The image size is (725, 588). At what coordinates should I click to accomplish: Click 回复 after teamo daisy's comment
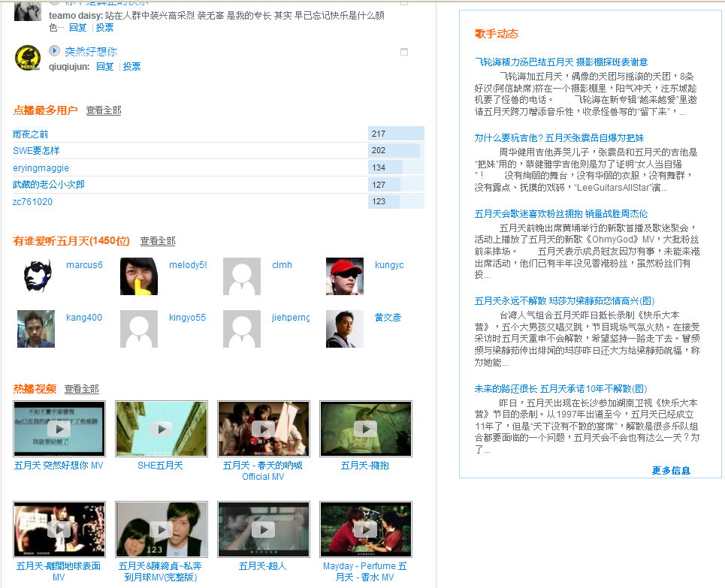(78, 28)
